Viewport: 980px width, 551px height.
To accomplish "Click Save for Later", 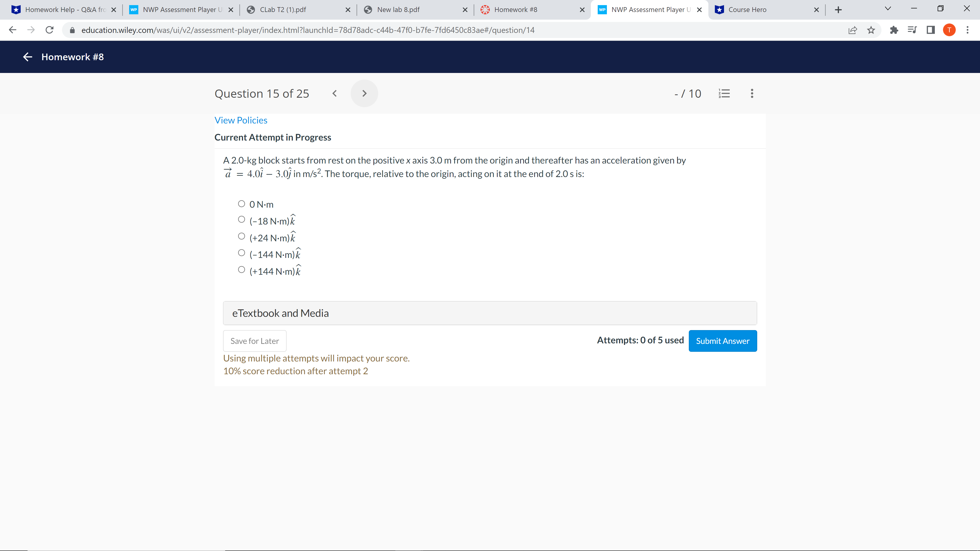I will pyautogui.click(x=254, y=341).
